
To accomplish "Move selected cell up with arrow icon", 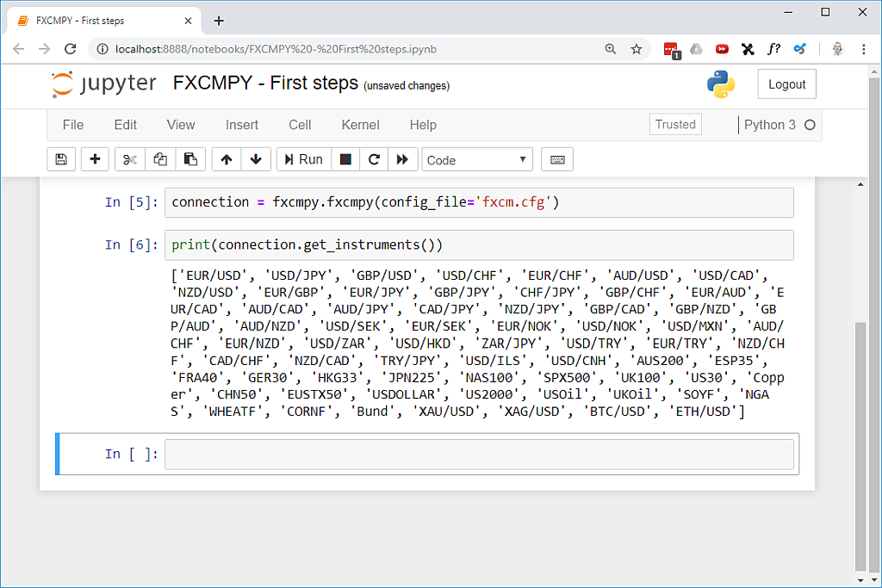I will click(x=227, y=159).
